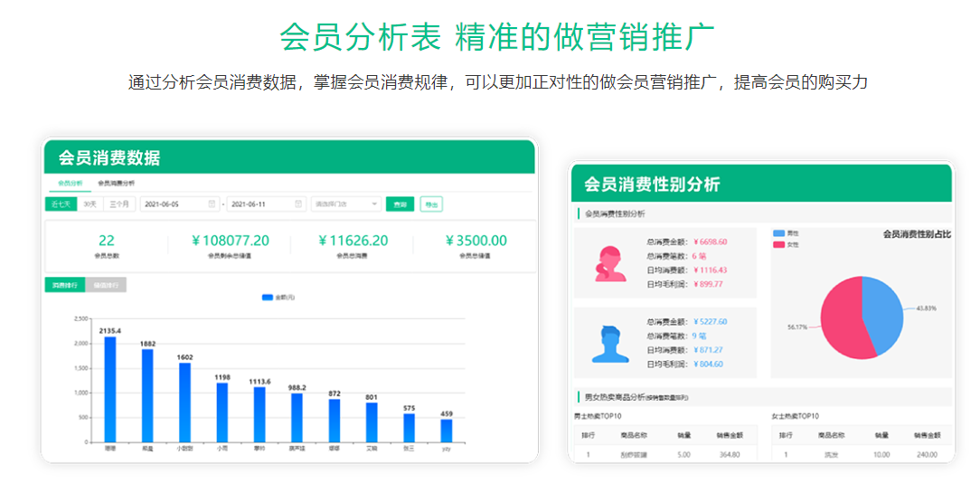Click the female total ¥6698.60
Screen dimensions: 980x493
coord(710,242)
